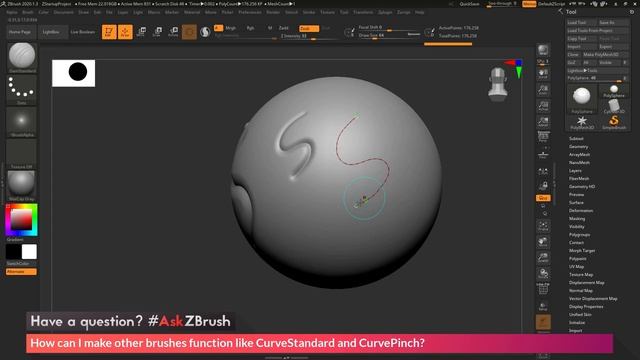640x360 pixels.
Task: Expand the Masking section
Action: point(577,219)
